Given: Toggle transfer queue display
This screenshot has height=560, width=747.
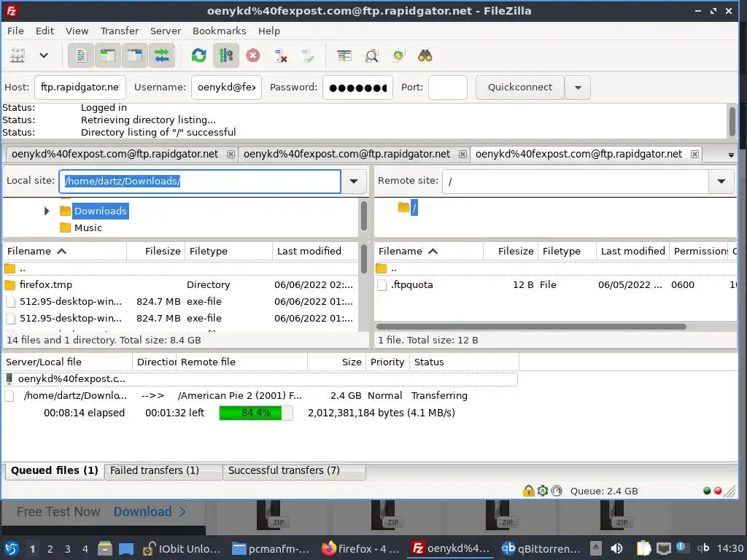Looking at the screenshot, I should (162, 55).
